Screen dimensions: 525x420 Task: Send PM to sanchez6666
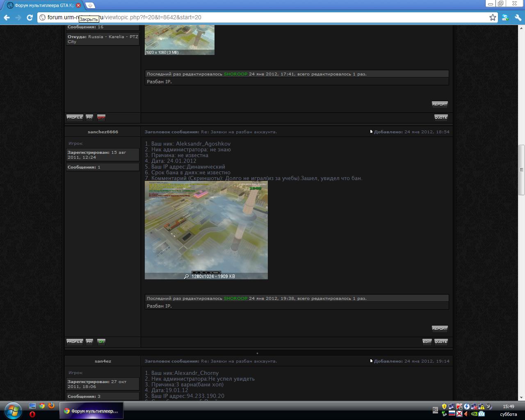click(89, 342)
